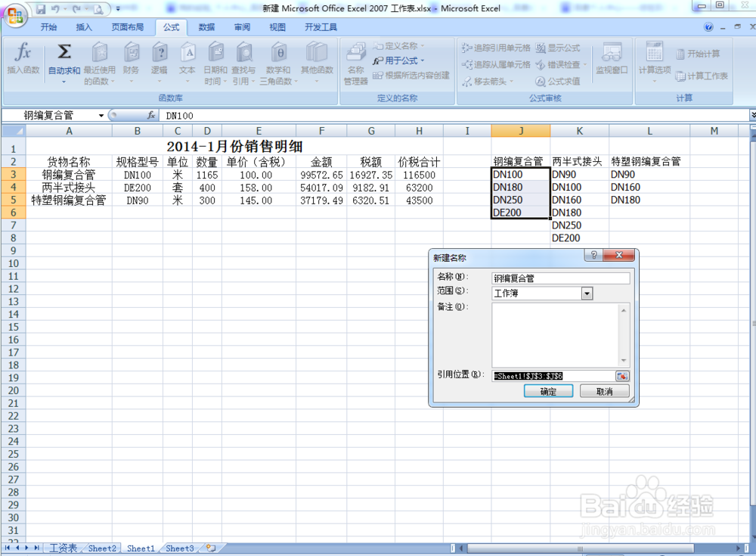The image size is (756, 556).
Task: Click the insert new worksheet tab icon
Action: [x=211, y=548]
